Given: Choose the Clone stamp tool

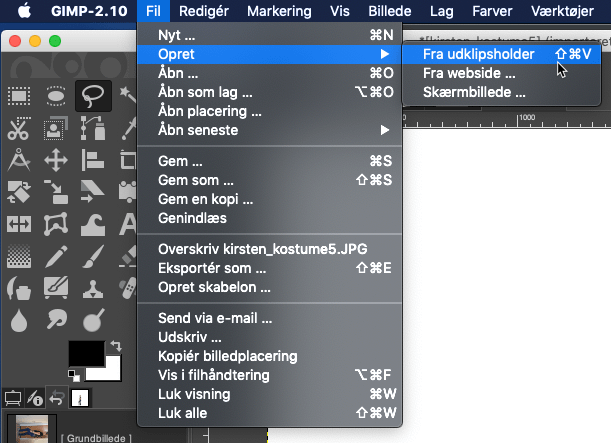Looking at the screenshot, I should click(93, 288).
